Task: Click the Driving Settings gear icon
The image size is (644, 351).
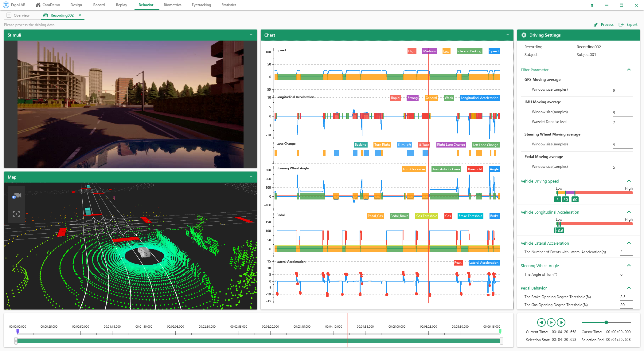Action: pos(524,35)
